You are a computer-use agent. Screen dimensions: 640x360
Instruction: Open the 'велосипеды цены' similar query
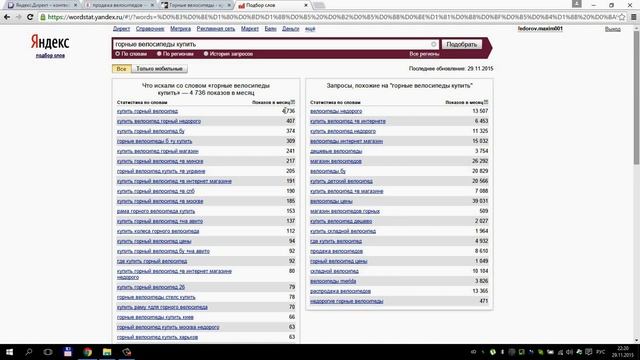331,201
